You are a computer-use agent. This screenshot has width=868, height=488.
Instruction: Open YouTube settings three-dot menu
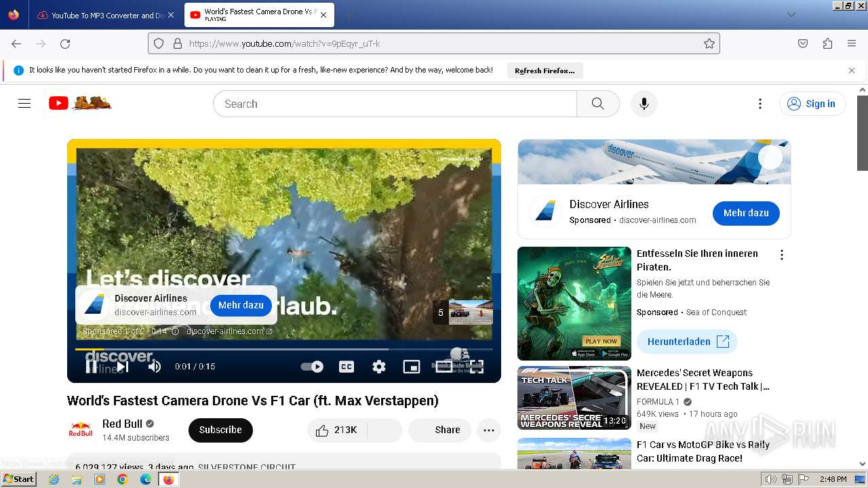click(760, 104)
